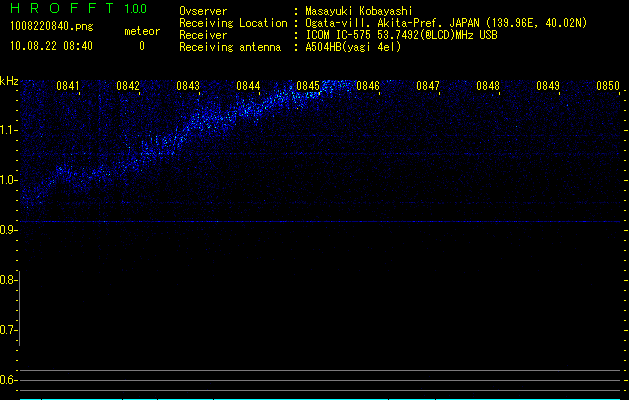Click the 0849 time marker
Viewport: 629px width, 400px height.
(548, 86)
